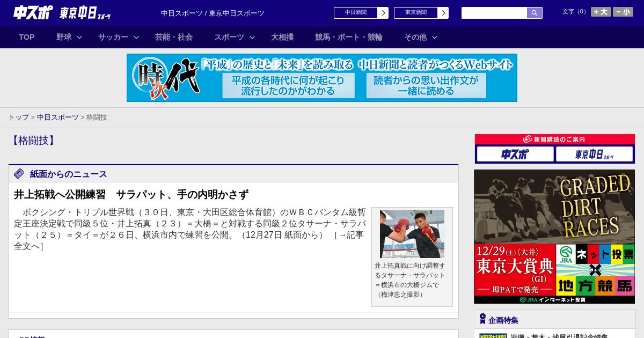Open the スポーツ navigation menu
644x338 pixels.
coord(229,37)
